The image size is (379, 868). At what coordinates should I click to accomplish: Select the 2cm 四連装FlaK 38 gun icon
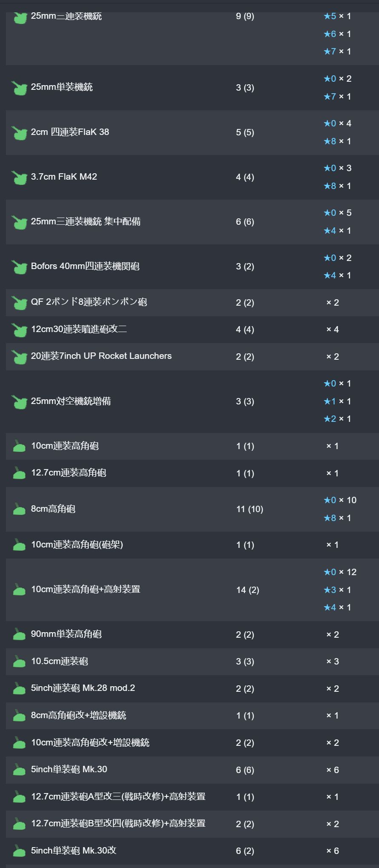[19, 132]
